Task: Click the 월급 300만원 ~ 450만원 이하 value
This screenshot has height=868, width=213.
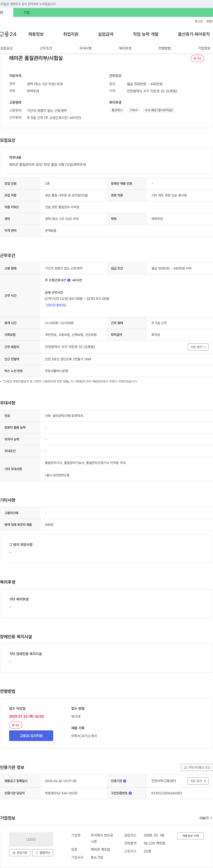Action: click(172, 268)
